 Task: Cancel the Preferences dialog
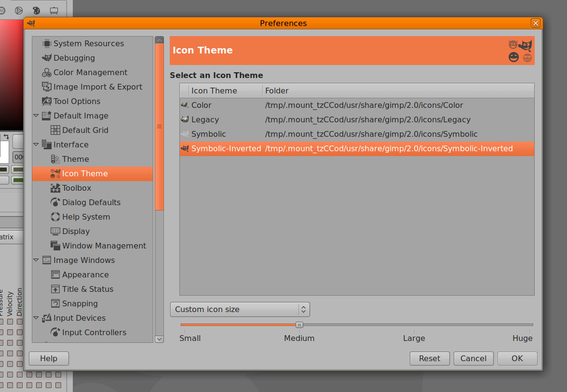pyautogui.click(x=473, y=358)
